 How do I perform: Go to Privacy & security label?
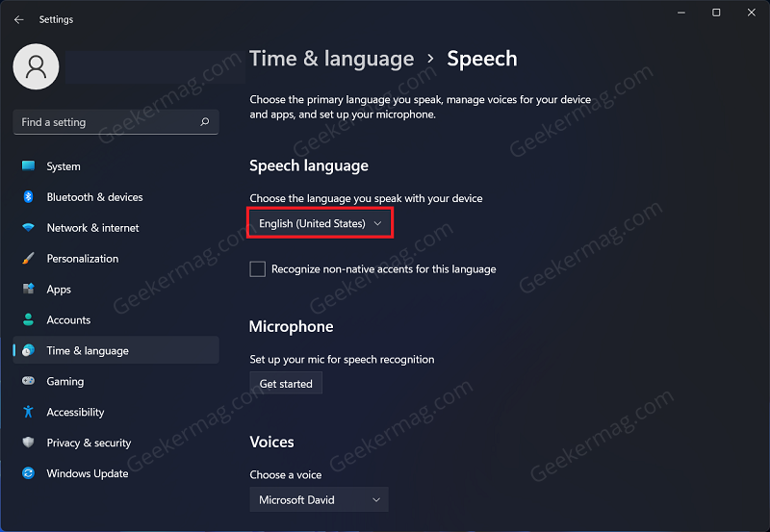click(89, 443)
